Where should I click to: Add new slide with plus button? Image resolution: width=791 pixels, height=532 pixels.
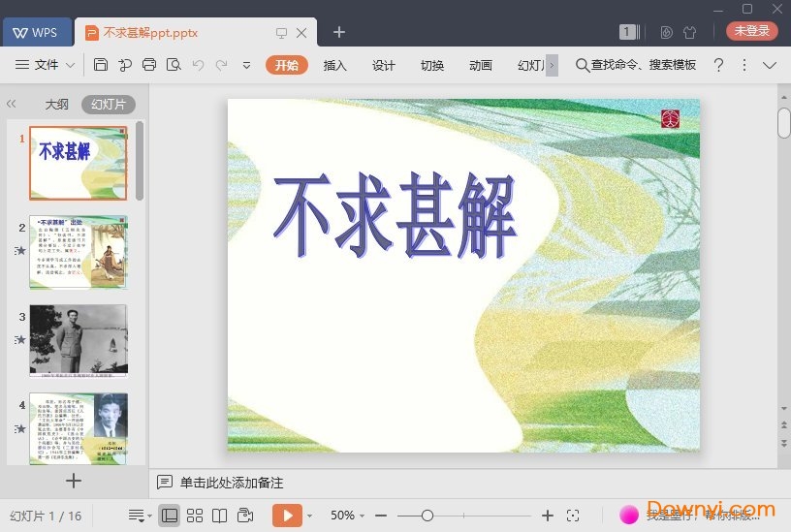tap(73, 481)
